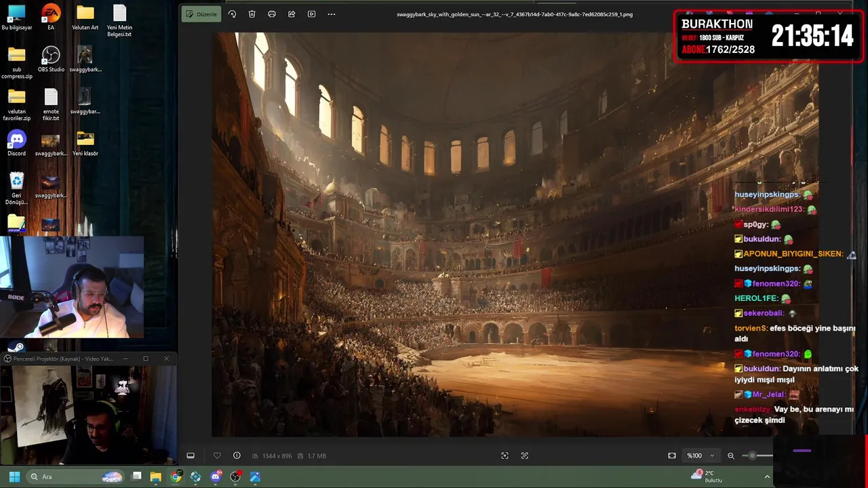Toggle the filmstrip icon at bottom left of Photos

191,455
